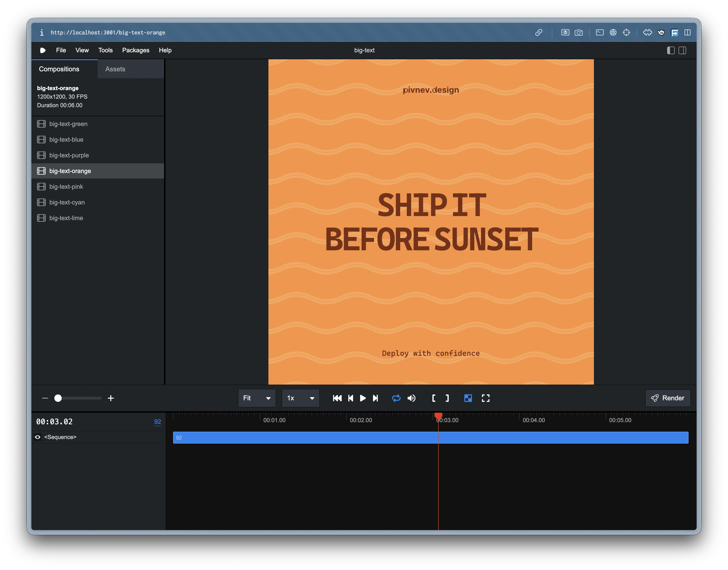Jump to the start with the rewind control
Screen dimensions: 728x570
coord(337,398)
